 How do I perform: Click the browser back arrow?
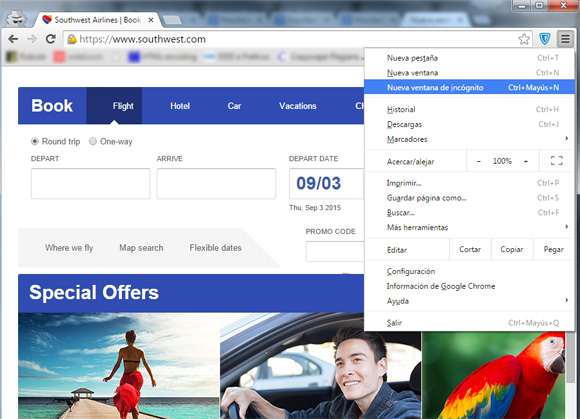click(13, 39)
